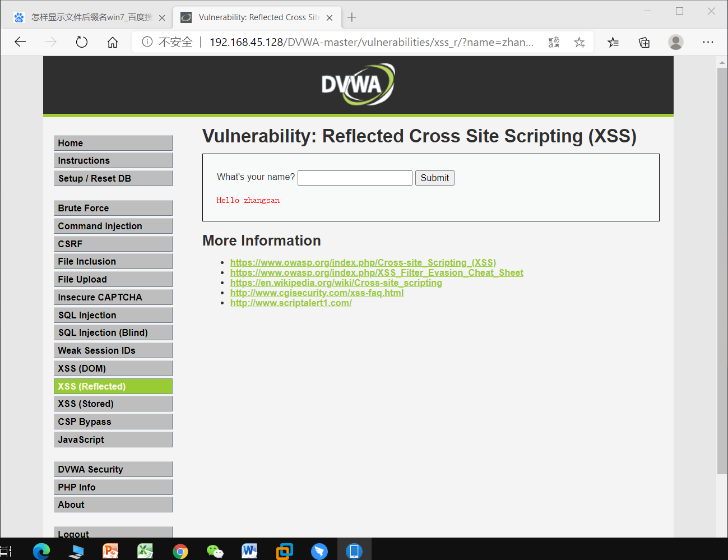This screenshot has height=560, width=728.
Task: Open the computer icon in taskbar
Action: coord(76,551)
